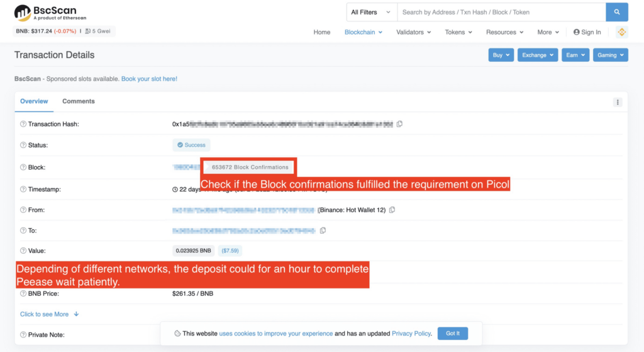Image resolution: width=644 pixels, height=352 pixels.
Task: Click the help icon beside Status
Action: [x=23, y=145]
